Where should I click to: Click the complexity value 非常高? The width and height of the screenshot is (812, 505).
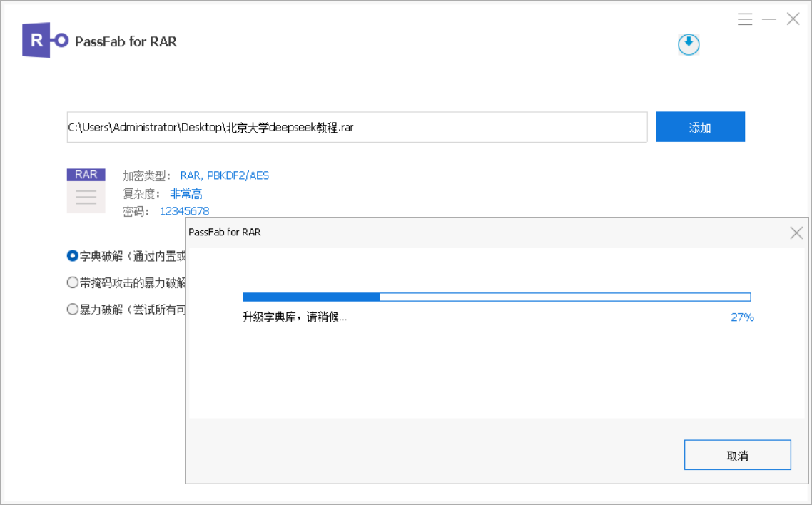(x=186, y=194)
